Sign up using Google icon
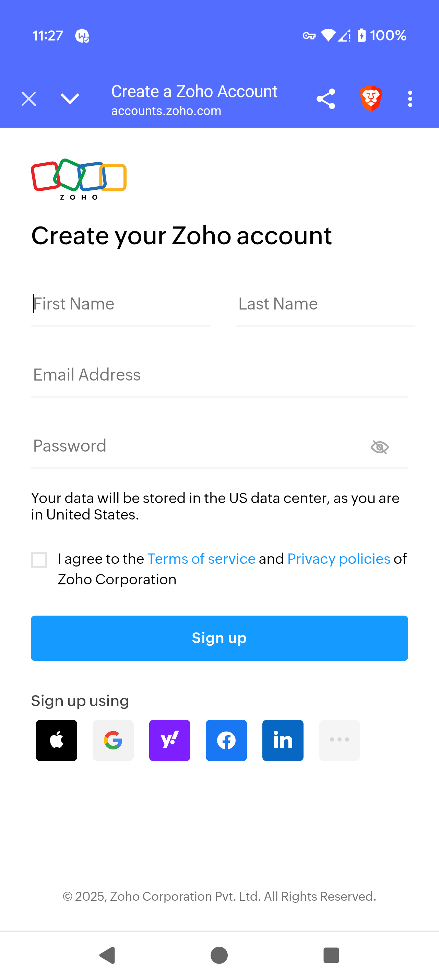 pos(113,740)
